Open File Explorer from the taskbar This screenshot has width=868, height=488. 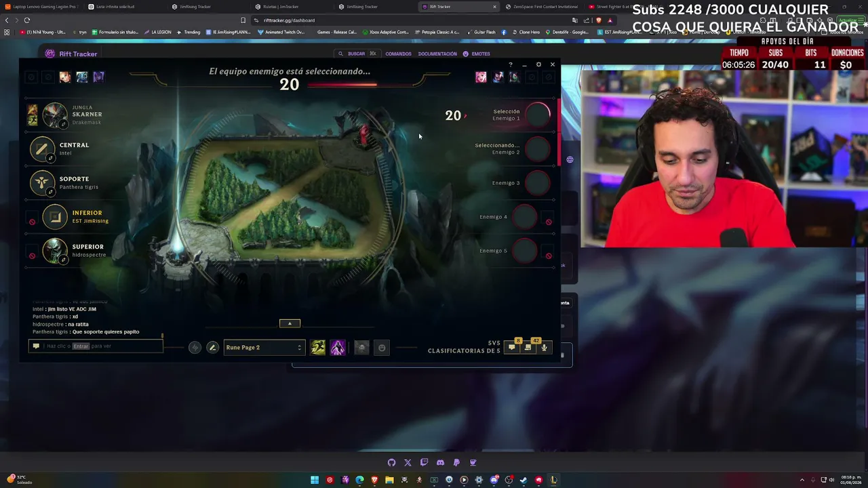(389, 481)
